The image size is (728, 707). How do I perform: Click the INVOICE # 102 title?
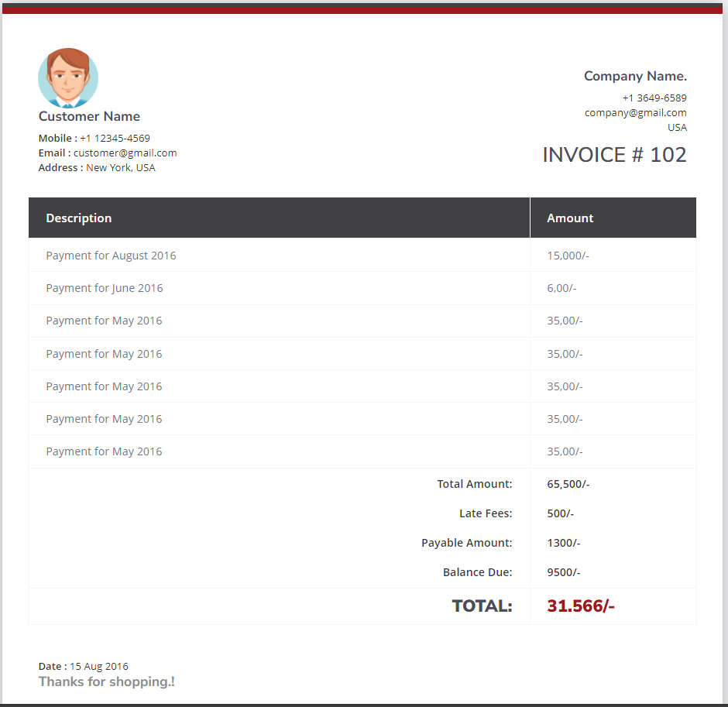click(614, 155)
